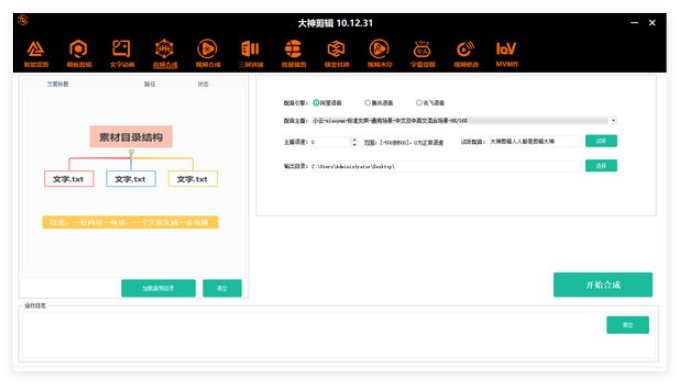The width and height of the screenshot is (680, 384).
Task: Expand the voice anchor dropdown list
Action: pos(613,120)
